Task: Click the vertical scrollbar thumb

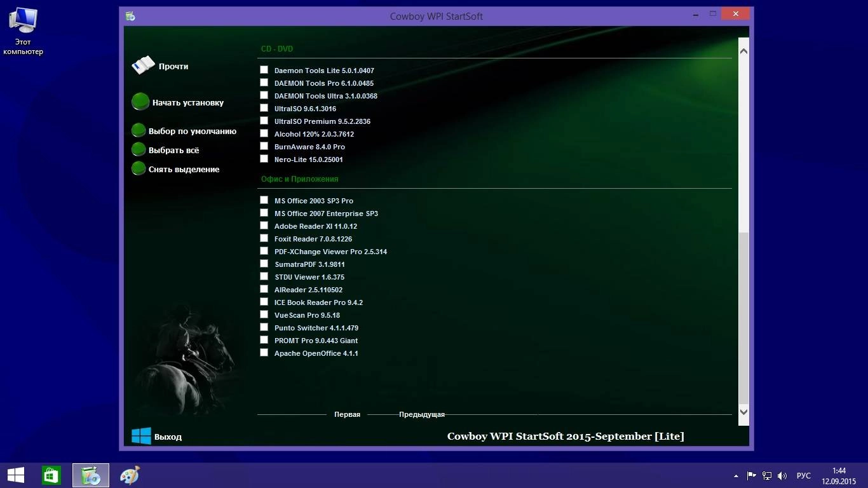Action: tap(743, 318)
